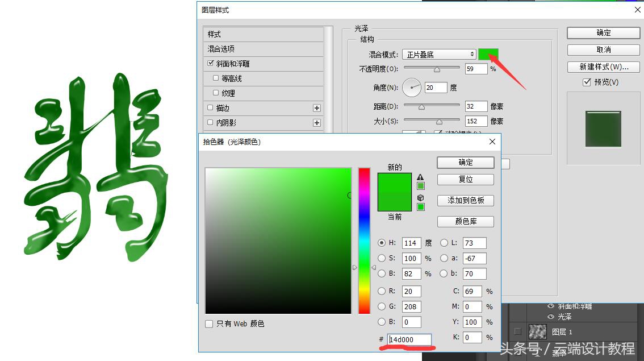Select the S saturation radio button
Image resolution: width=644 pixels, height=361 pixels.
point(382,258)
